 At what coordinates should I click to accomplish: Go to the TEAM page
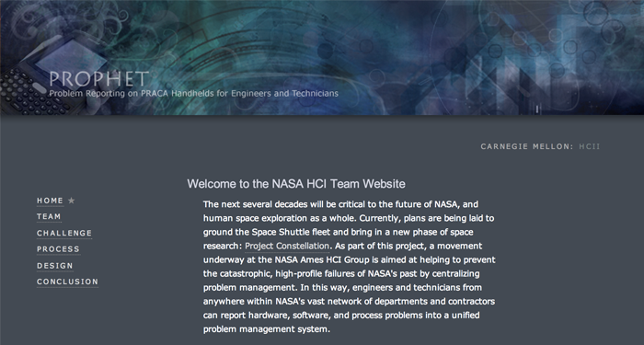coord(49,216)
